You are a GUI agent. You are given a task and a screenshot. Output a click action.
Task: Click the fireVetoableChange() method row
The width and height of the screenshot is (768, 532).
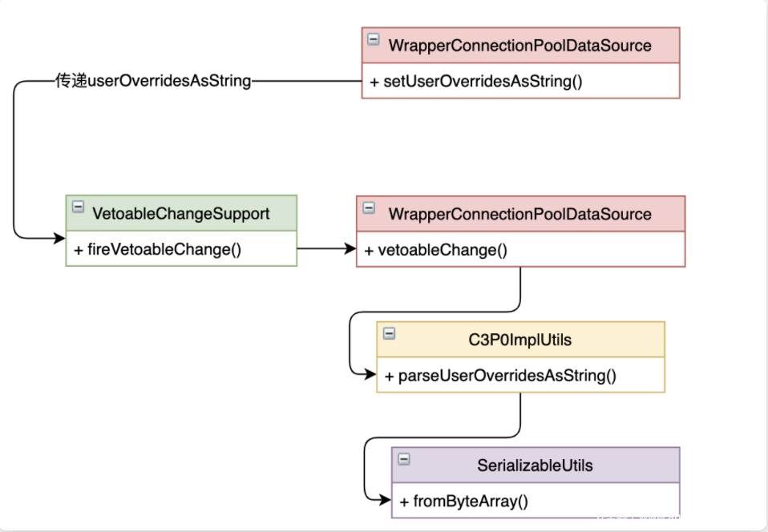(157, 249)
